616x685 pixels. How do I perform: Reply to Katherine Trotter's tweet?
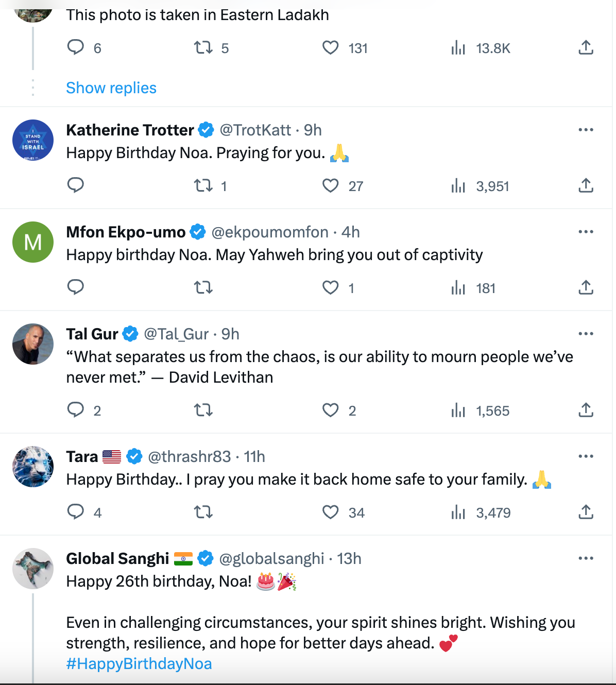(x=76, y=185)
